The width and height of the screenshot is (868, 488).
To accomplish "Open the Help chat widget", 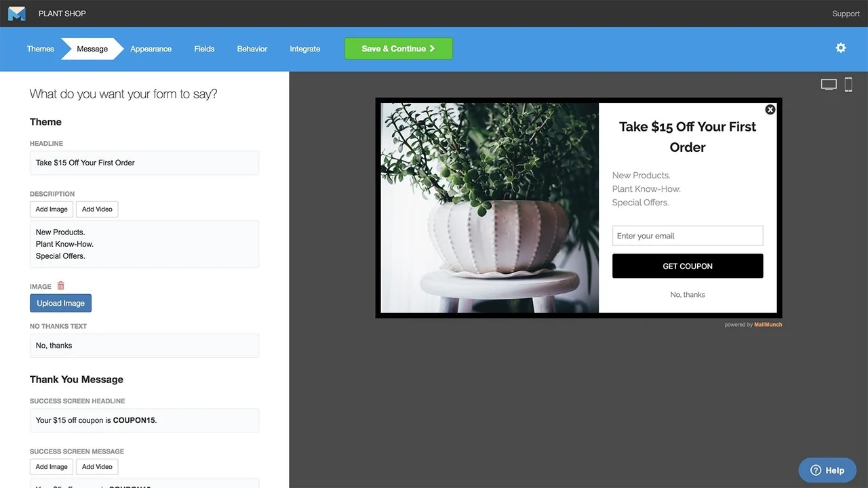I will 827,470.
